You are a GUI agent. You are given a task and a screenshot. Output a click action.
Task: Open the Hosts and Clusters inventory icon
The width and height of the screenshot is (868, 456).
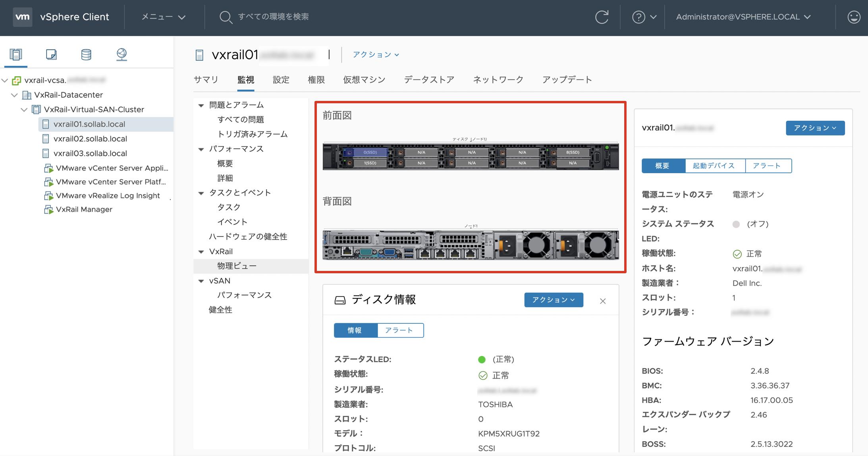pos(16,54)
